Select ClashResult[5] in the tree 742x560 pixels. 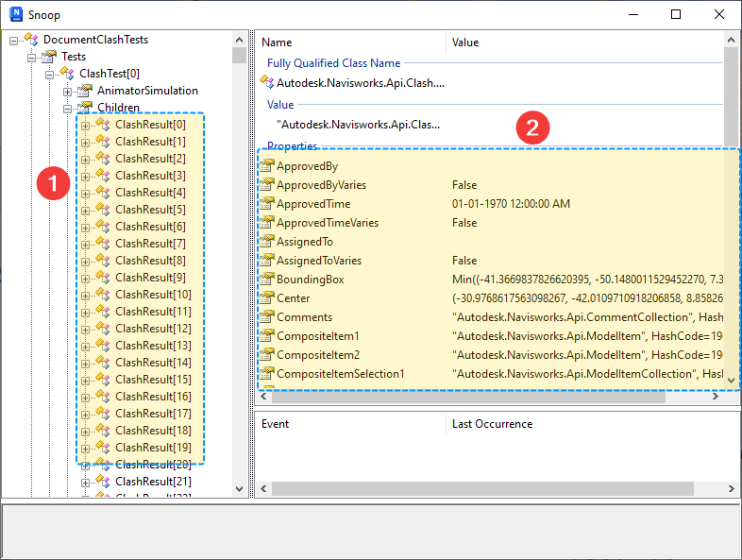click(150, 210)
